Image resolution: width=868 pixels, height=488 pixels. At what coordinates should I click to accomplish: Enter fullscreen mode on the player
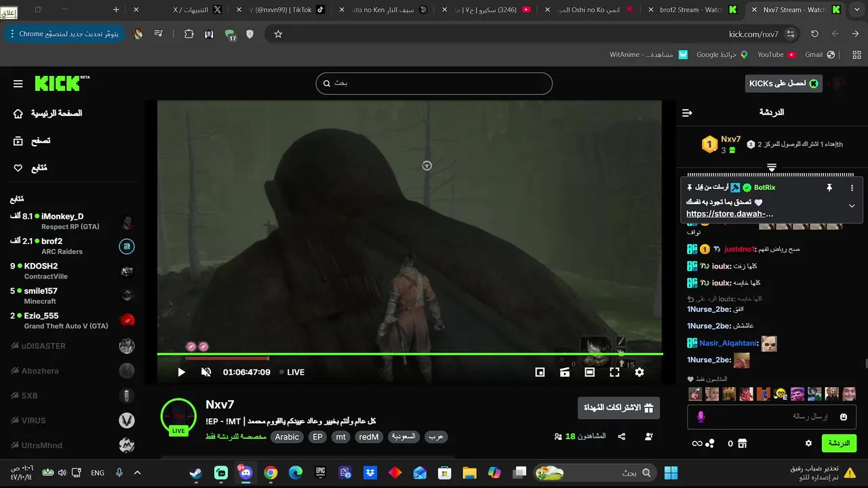[614, 372]
